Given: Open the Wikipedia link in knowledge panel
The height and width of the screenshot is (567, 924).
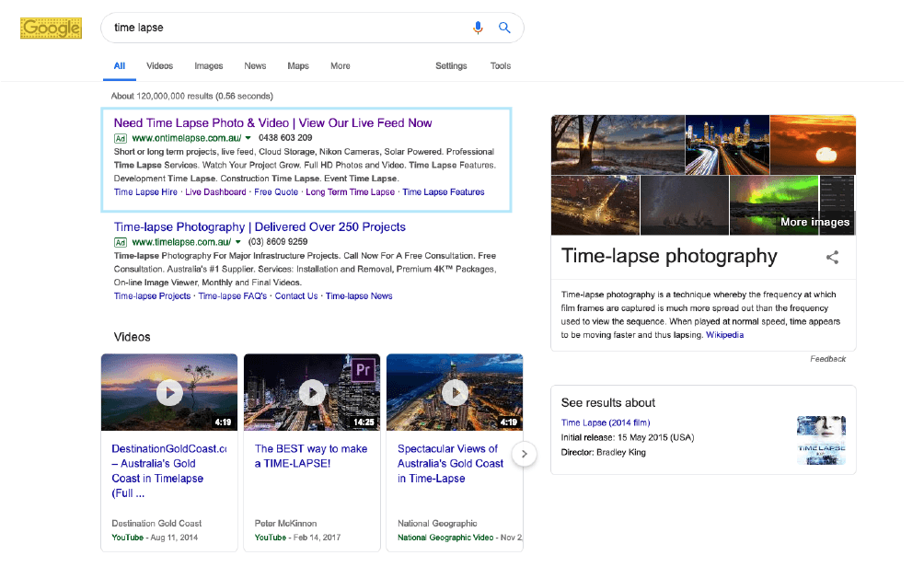Looking at the screenshot, I should (725, 335).
